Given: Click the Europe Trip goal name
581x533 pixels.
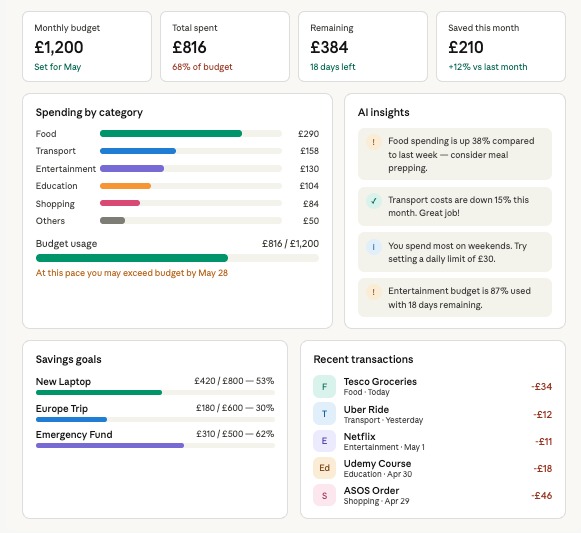Looking at the screenshot, I should click(62, 408).
